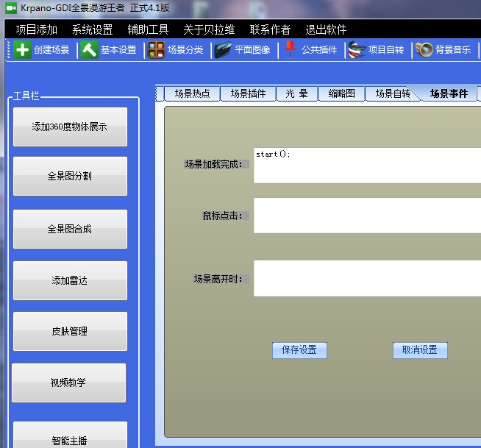Click the 取消设置 button
481x448 pixels.
click(420, 350)
